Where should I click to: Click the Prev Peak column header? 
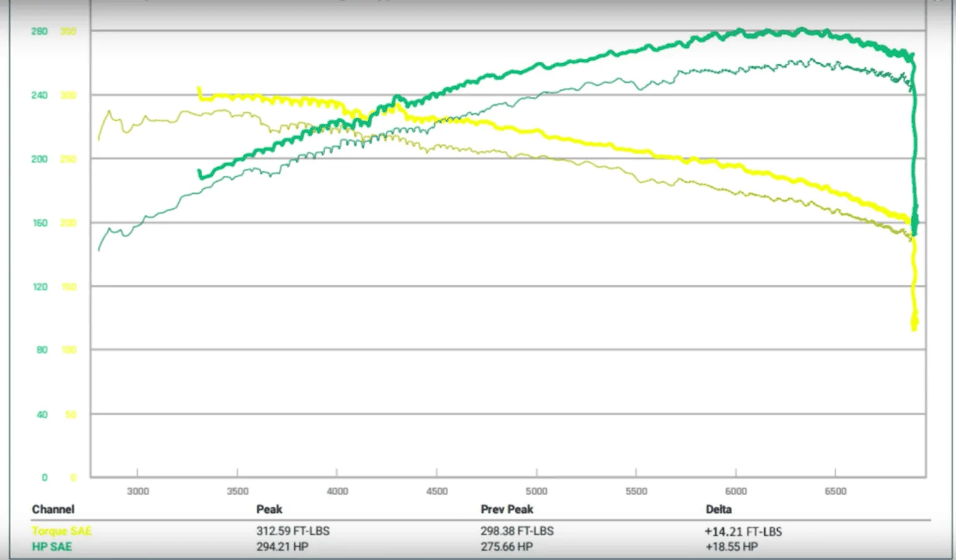(x=507, y=509)
